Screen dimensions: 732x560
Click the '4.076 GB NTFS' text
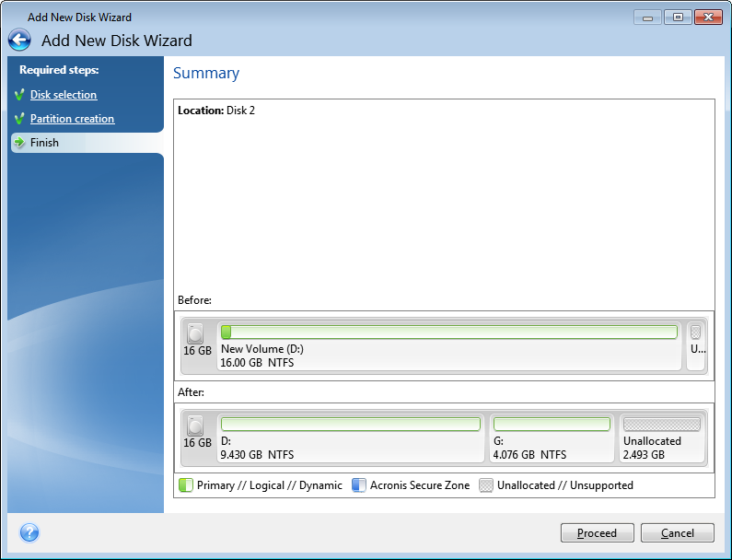(529, 455)
